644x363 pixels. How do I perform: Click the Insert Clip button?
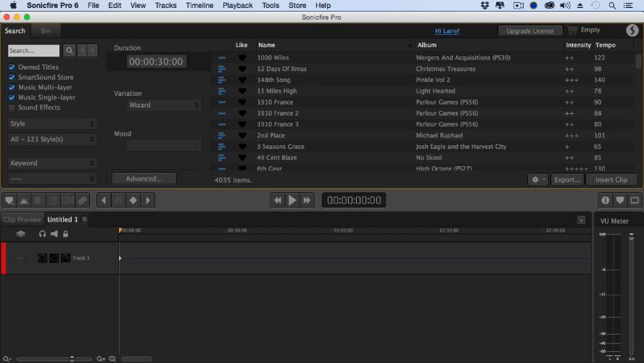(611, 179)
